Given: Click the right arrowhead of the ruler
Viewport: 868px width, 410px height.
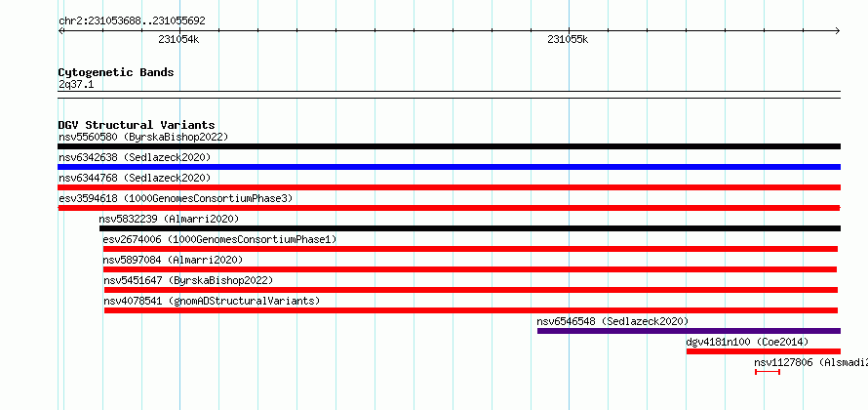Looking at the screenshot, I should [x=838, y=31].
